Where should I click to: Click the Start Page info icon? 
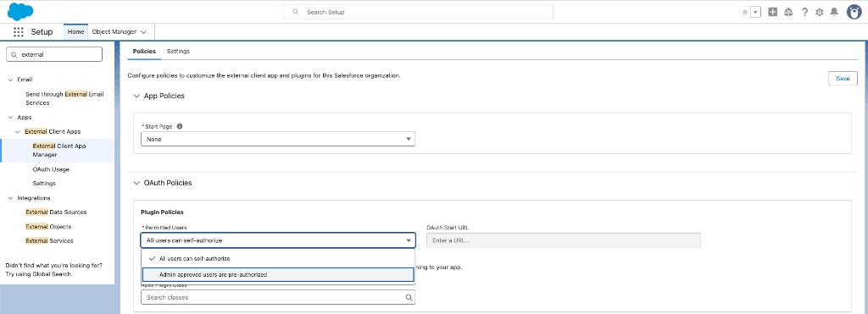coord(180,126)
